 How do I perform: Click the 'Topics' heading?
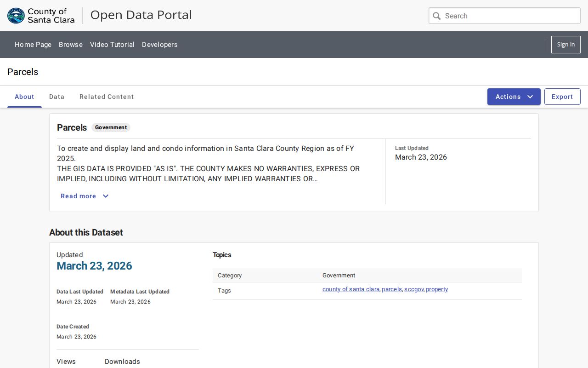click(222, 255)
